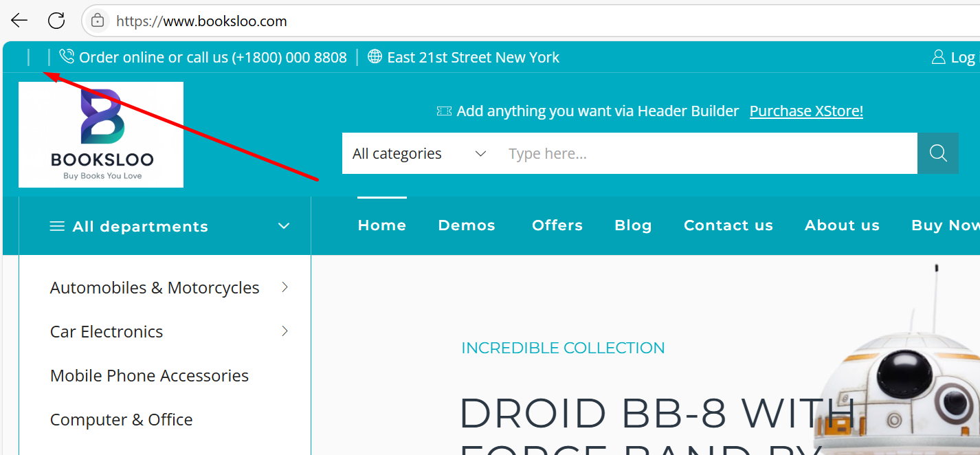Image resolution: width=980 pixels, height=455 pixels.
Task: Go back with the browser back arrow
Action: 19,21
